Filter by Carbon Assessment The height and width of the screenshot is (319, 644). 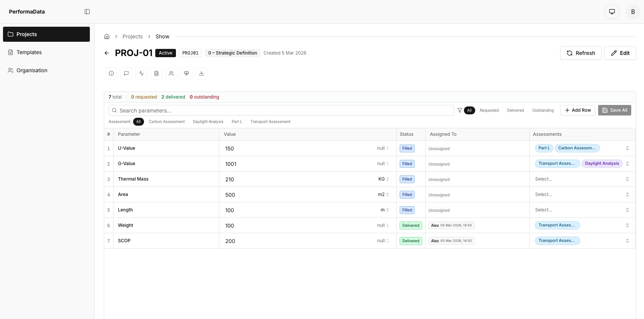167,122
